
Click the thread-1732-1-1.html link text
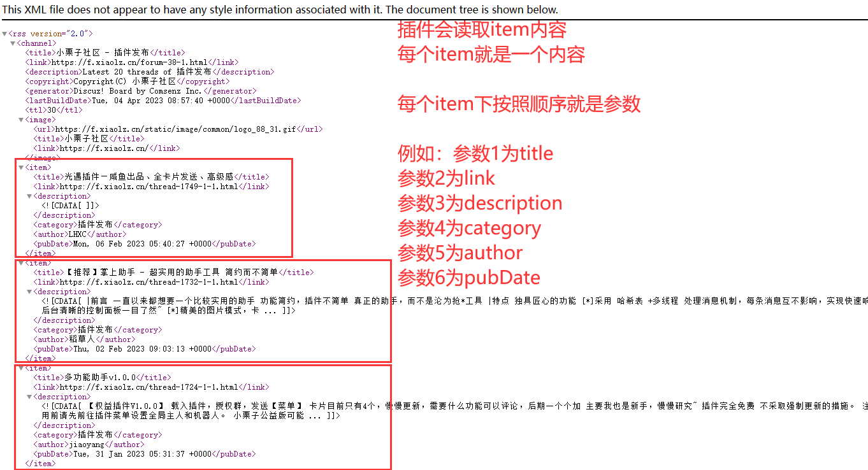tap(148, 282)
